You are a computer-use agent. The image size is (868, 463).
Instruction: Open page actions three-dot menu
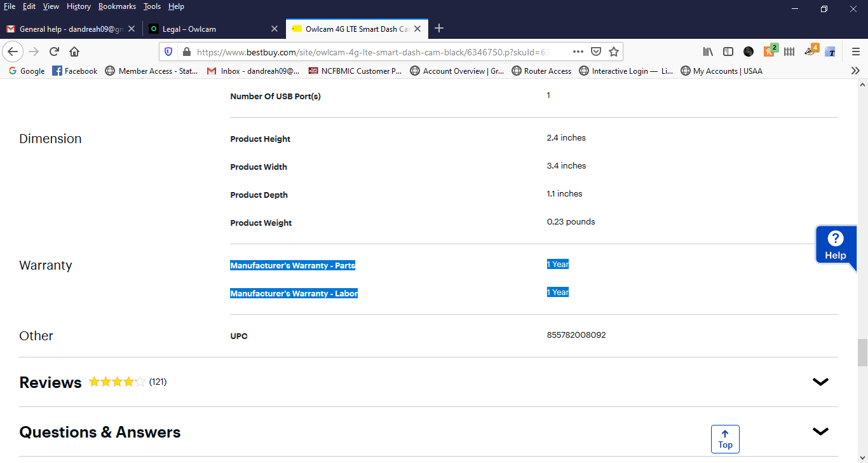click(x=578, y=52)
